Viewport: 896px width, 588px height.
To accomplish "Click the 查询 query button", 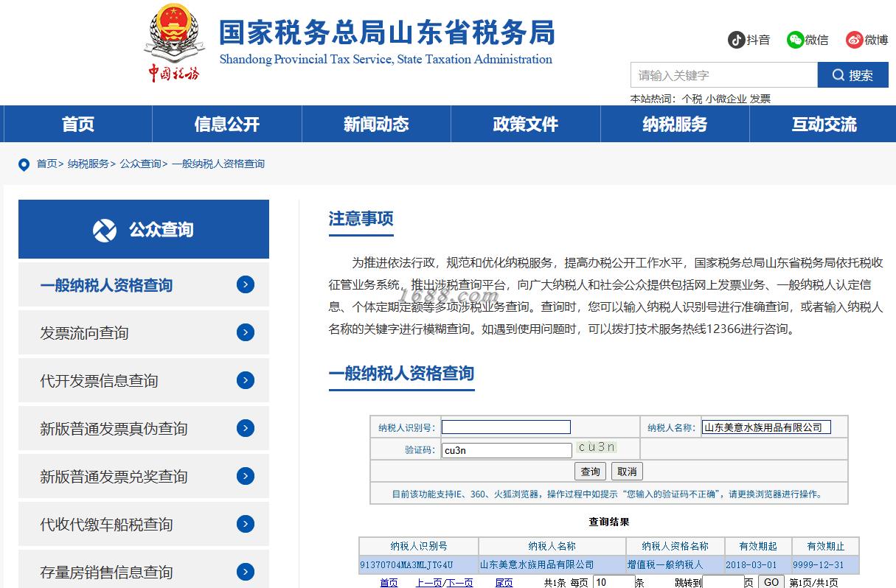I will (591, 472).
